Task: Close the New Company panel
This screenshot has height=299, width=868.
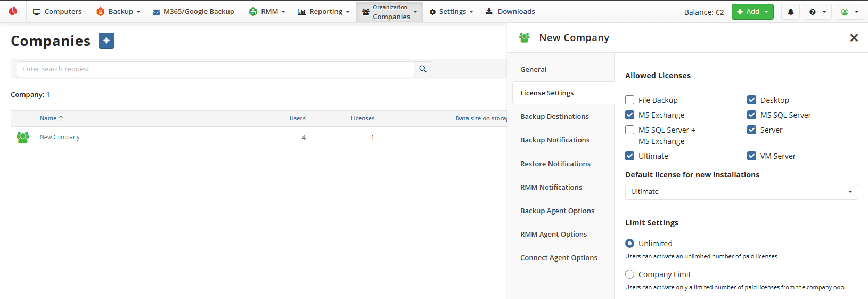Action: (854, 38)
